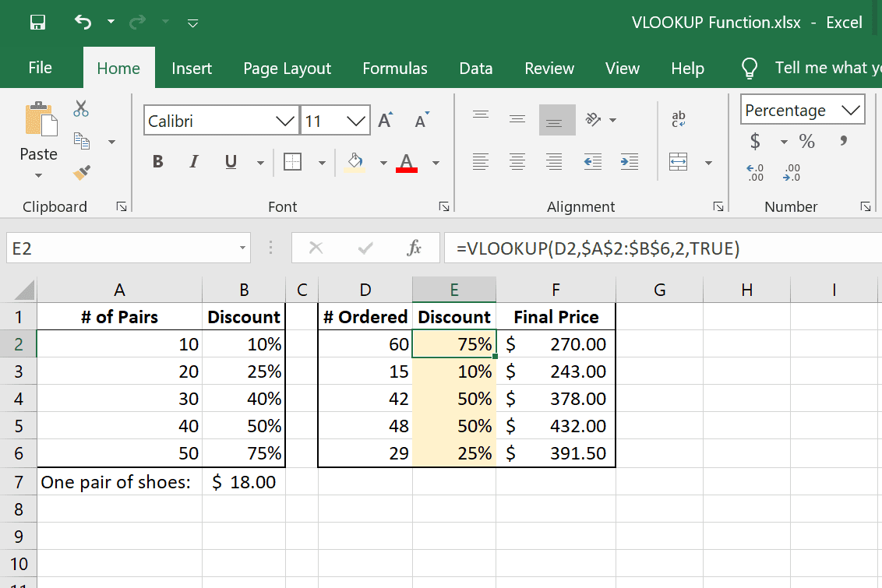Open the Copy options arrow
The image size is (882, 588).
(x=112, y=142)
